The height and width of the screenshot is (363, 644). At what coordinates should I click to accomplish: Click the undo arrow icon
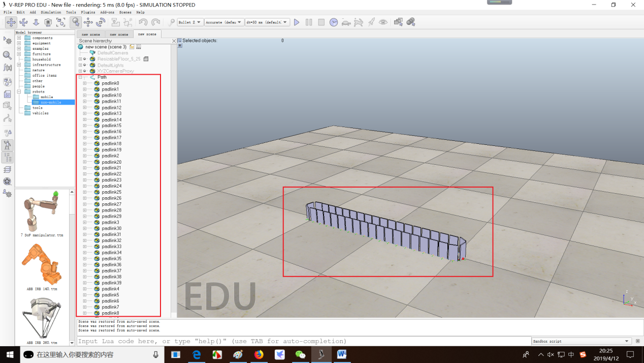click(x=143, y=22)
